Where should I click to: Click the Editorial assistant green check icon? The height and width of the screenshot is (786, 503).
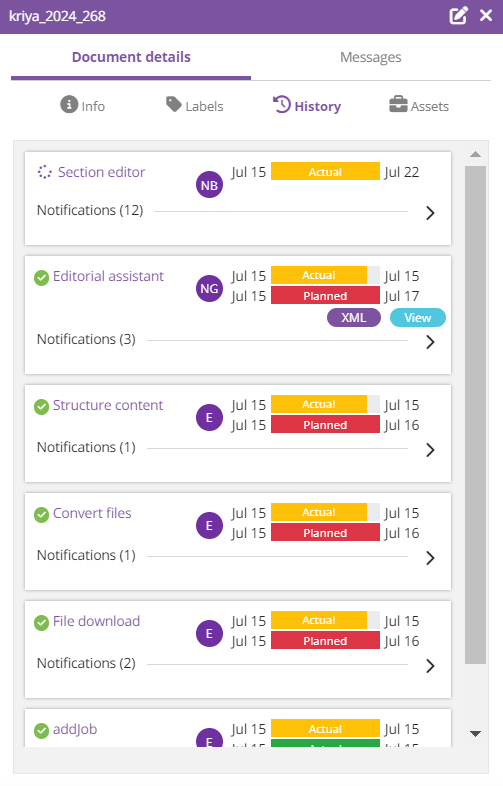[x=41, y=277]
